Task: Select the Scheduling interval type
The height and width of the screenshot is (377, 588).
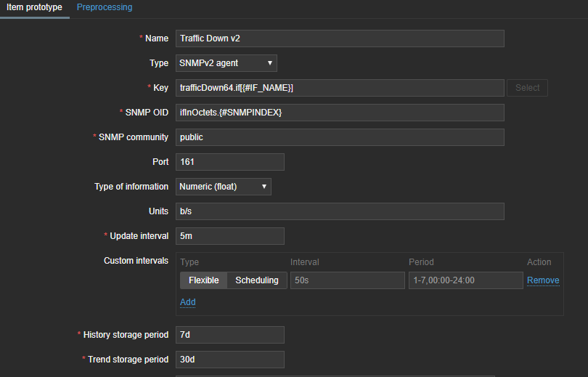Action: click(x=257, y=280)
